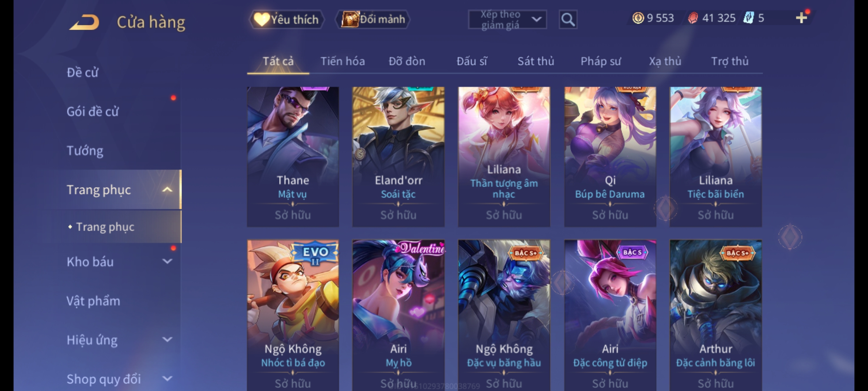Expand the Hiệu ứng sidebar section
The height and width of the screenshot is (391, 868).
coord(167,339)
